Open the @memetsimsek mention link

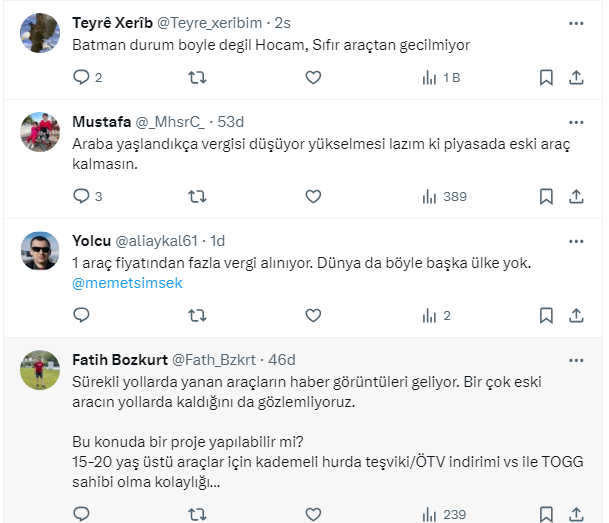pos(127,283)
